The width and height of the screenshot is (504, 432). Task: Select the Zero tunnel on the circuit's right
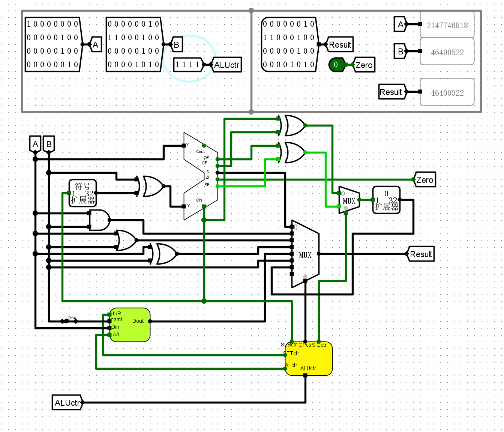point(424,180)
